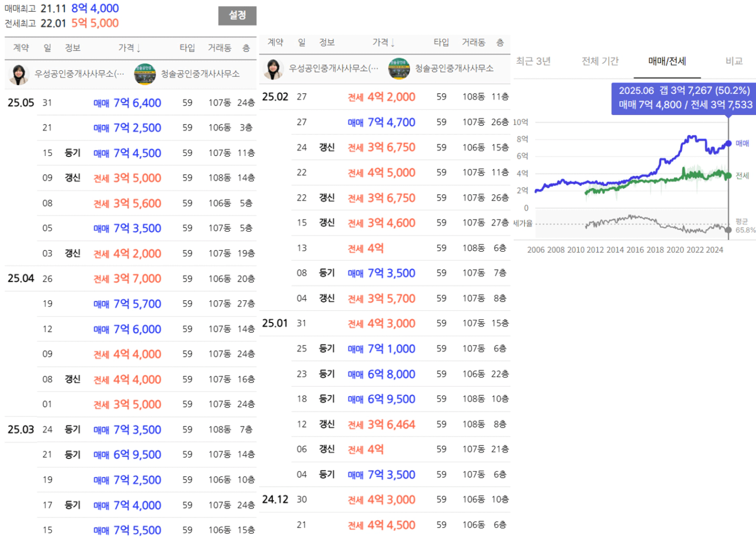Toggle the 매매 series label beside the chart

click(x=742, y=143)
